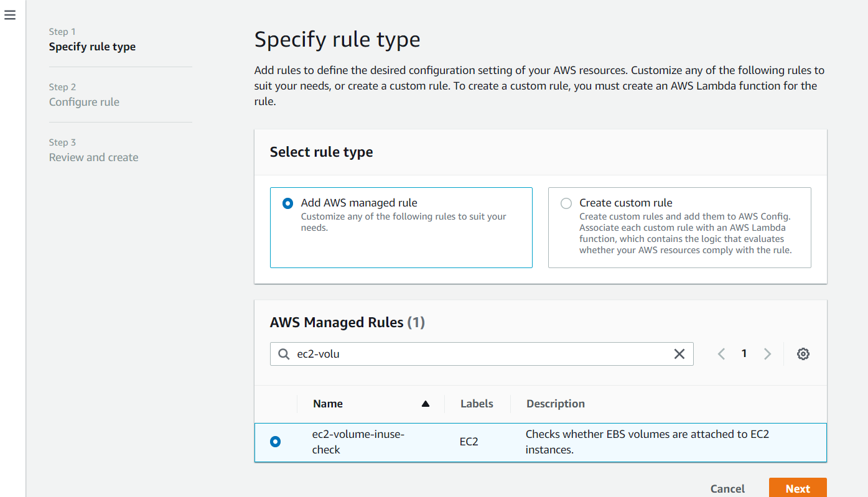Go to Step 2 Configure rule

click(x=84, y=102)
